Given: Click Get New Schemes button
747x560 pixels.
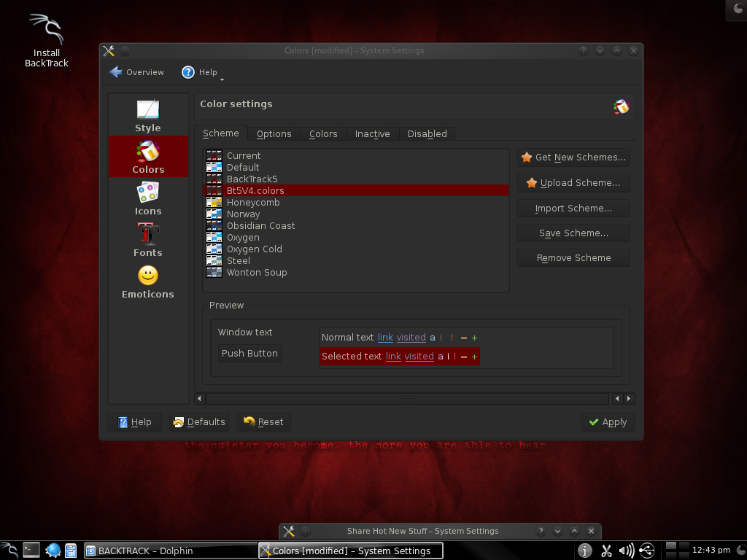Looking at the screenshot, I should click(573, 157).
